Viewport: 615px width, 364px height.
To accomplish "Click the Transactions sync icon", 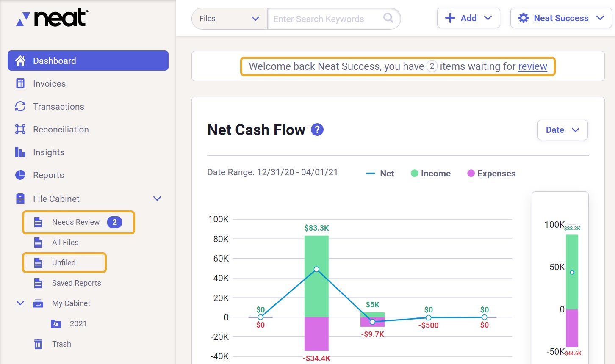I will [x=20, y=106].
